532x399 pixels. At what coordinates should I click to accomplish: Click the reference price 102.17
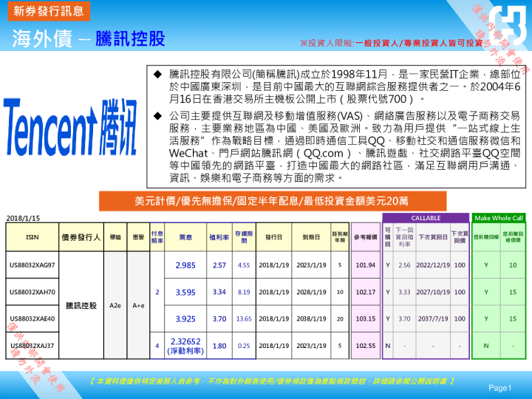pyautogui.click(x=366, y=292)
